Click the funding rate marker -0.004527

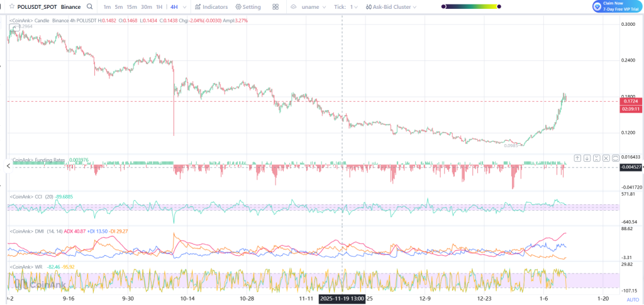[x=631, y=167]
